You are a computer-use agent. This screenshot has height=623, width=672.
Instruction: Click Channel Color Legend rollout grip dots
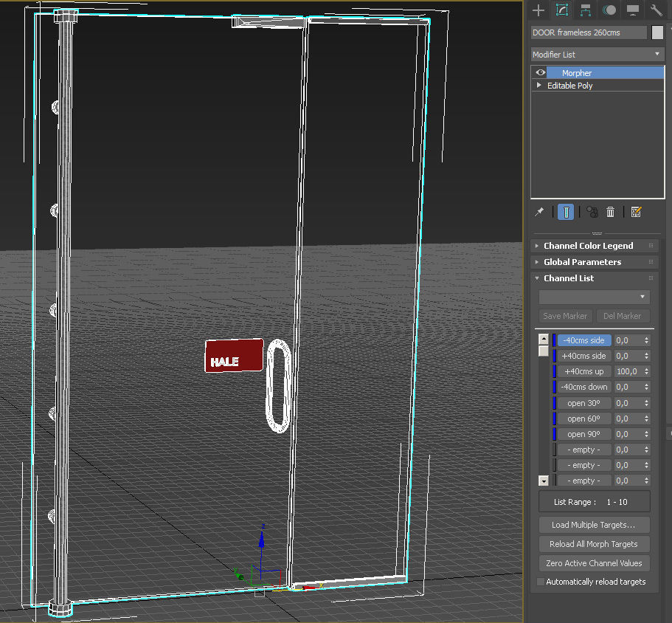(x=651, y=246)
